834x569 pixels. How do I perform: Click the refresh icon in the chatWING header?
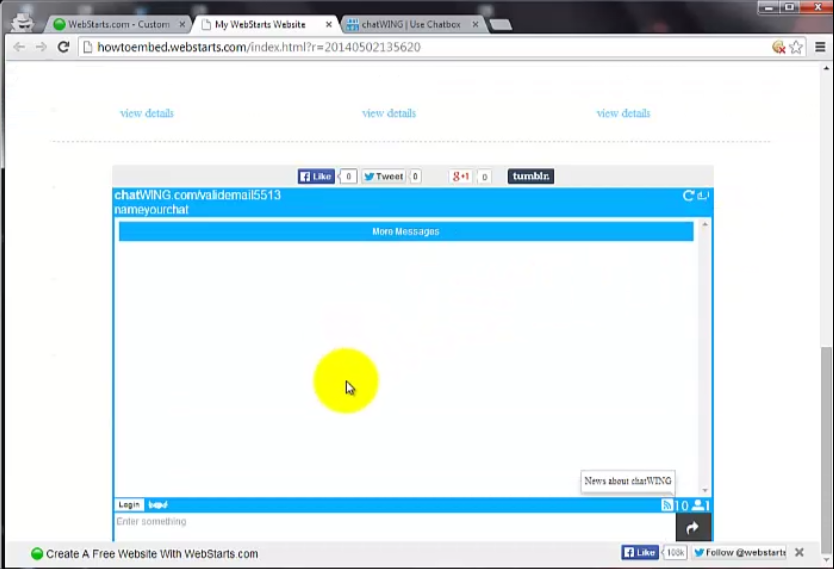(x=688, y=196)
